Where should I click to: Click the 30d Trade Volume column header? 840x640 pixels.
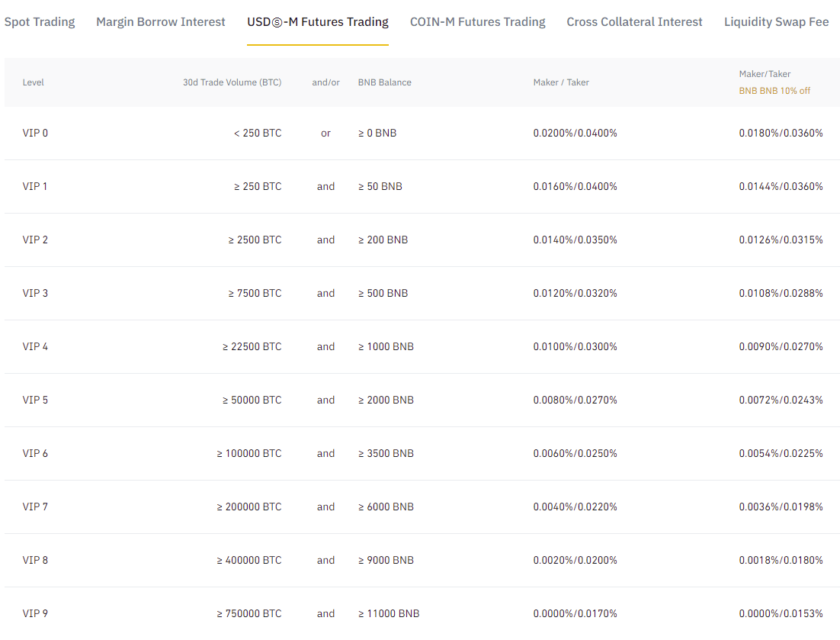click(232, 82)
